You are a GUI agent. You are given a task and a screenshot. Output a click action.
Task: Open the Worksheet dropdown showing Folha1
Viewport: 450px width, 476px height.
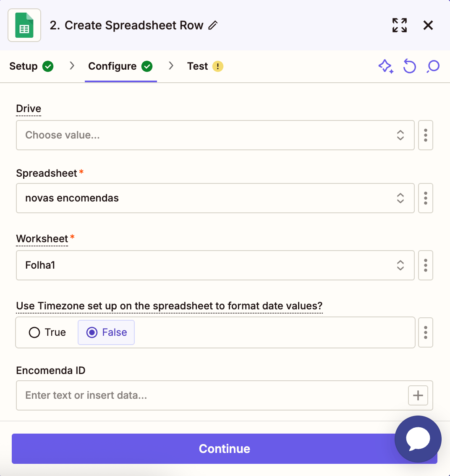pyautogui.click(x=215, y=265)
